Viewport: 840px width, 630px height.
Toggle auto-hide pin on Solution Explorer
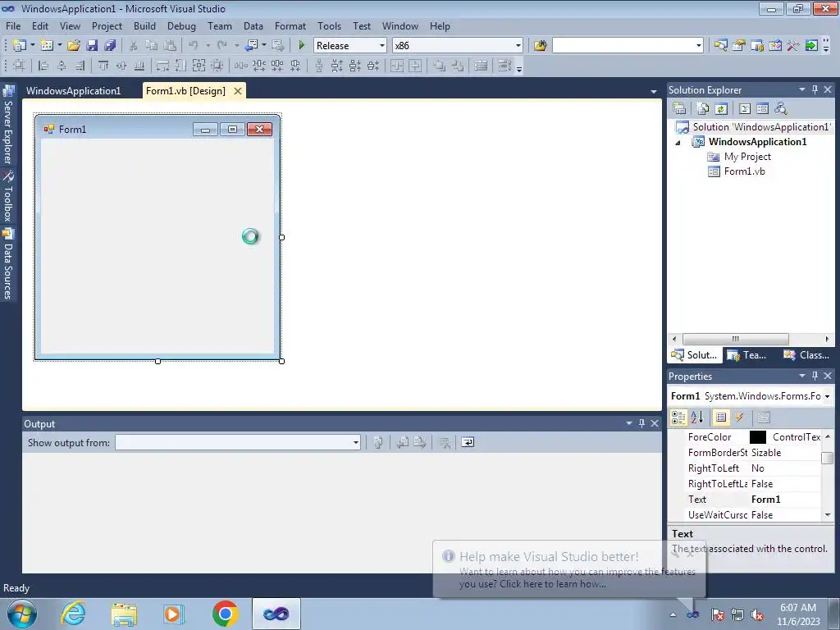pos(815,90)
